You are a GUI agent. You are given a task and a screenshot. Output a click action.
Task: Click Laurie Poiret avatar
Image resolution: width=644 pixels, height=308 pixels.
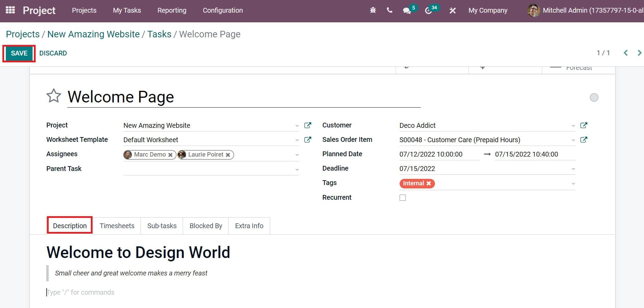(x=182, y=155)
